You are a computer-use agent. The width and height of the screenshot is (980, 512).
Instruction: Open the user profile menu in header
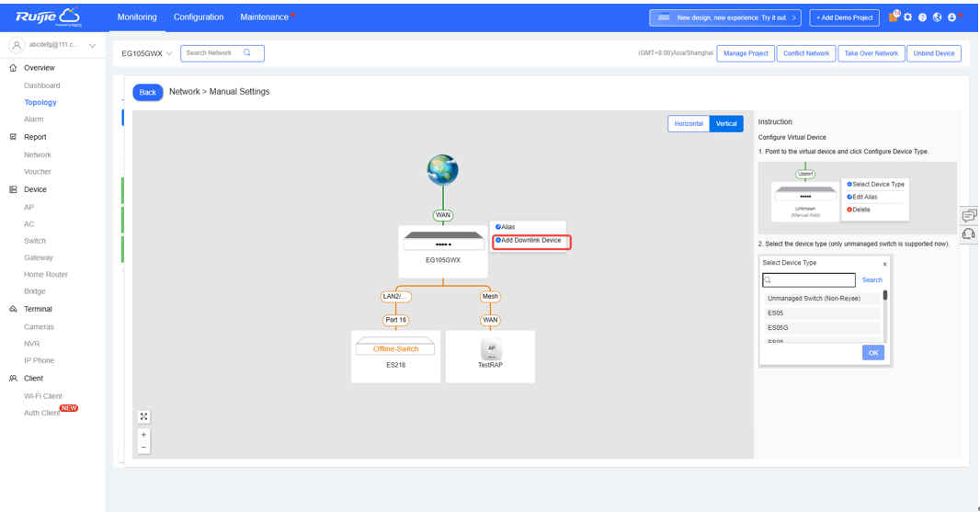(952, 17)
